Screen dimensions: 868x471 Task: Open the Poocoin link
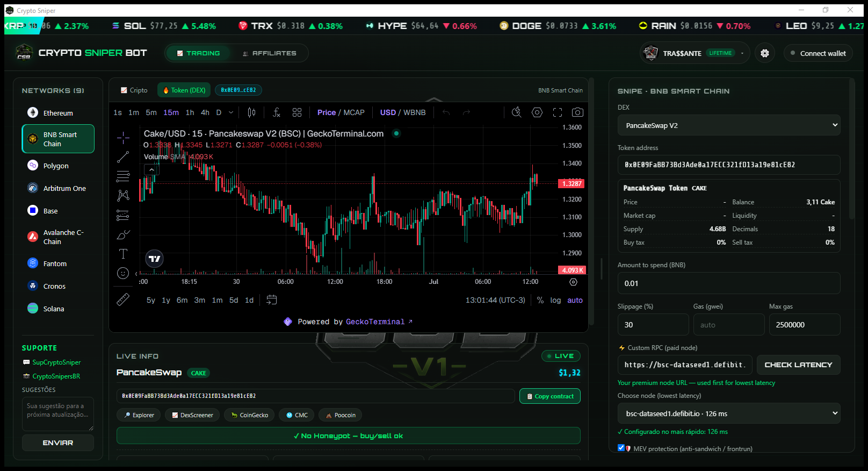[341, 415]
